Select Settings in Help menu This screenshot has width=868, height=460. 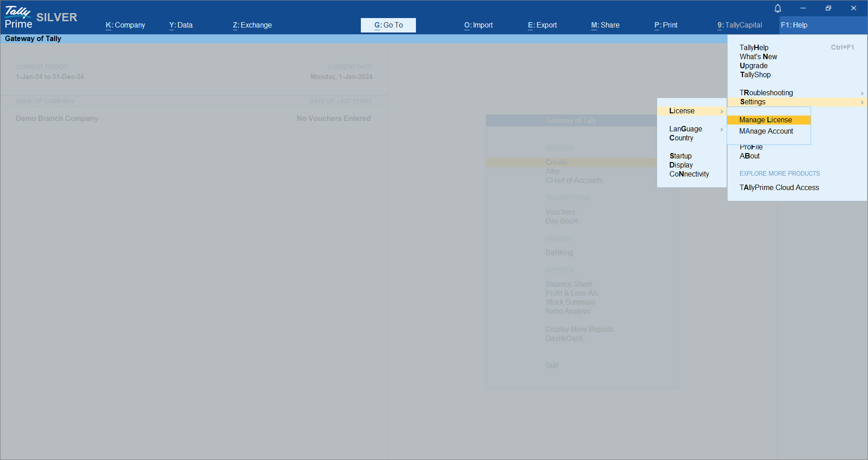(797, 102)
